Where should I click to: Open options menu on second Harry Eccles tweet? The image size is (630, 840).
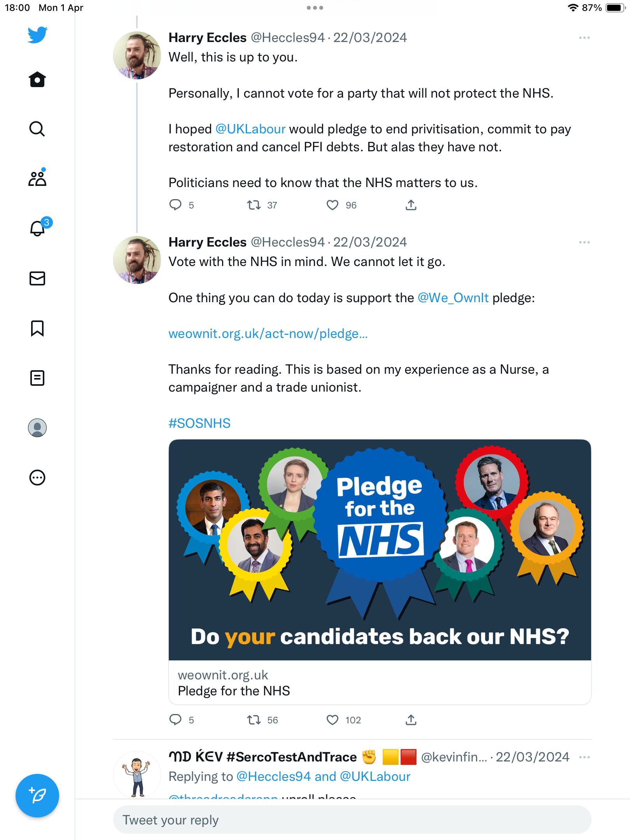point(584,242)
